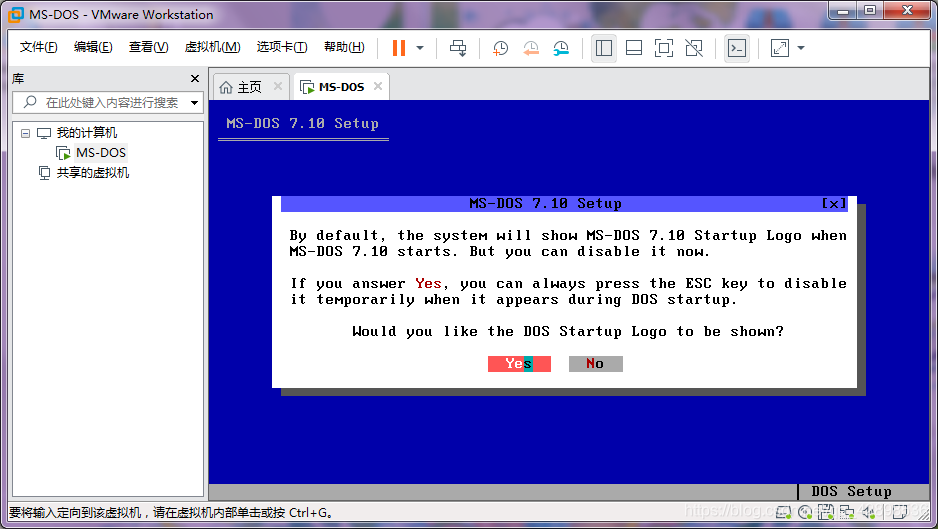Click the home icon on 主页 tab
The width and height of the screenshot is (938, 529).
226,87
